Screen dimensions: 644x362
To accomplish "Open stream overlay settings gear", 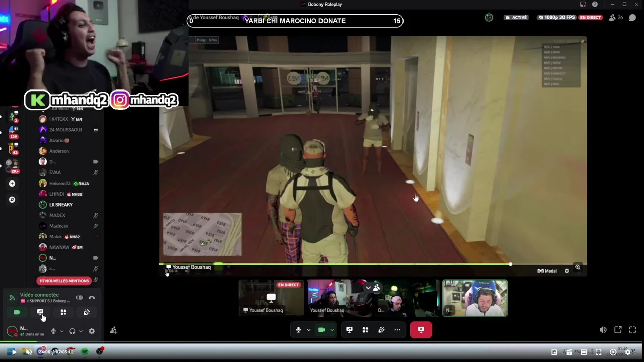I will [567, 271].
